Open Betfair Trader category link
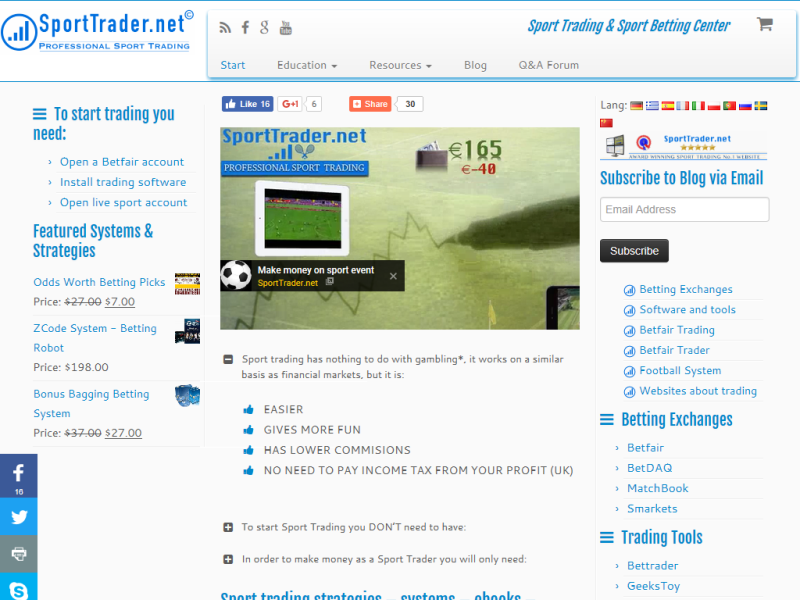 click(674, 351)
